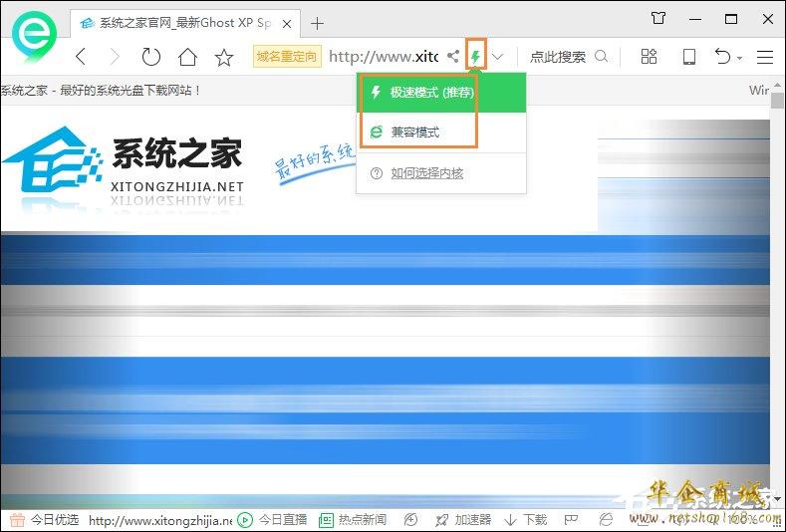The height and width of the screenshot is (532, 786).
Task: Reload the page with the refresh icon
Action: coord(150,57)
